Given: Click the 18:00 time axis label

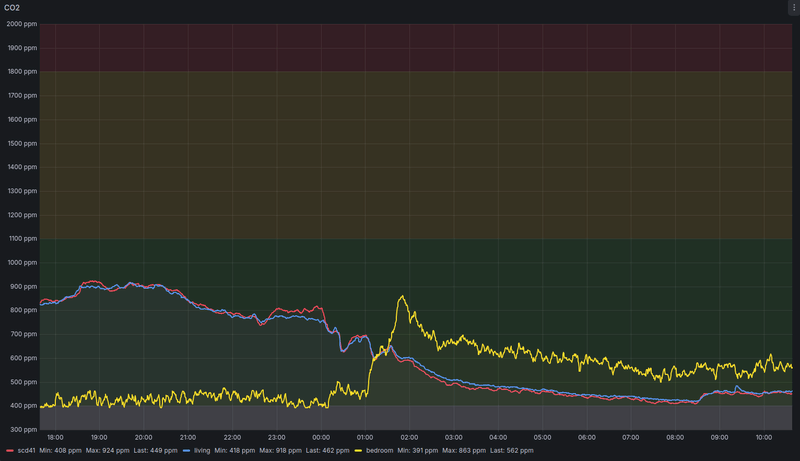Looking at the screenshot, I should [x=55, y=437].
